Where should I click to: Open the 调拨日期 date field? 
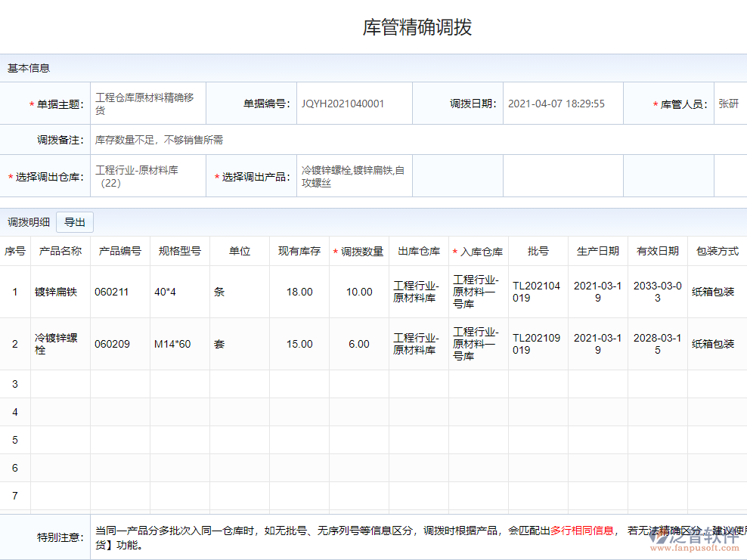coord(562,104)
